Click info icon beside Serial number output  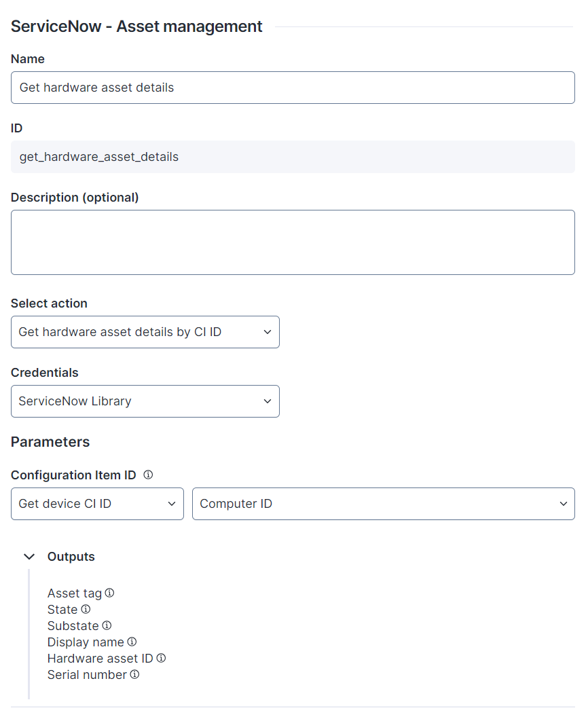pyautogui.click(x=134, y=674)
